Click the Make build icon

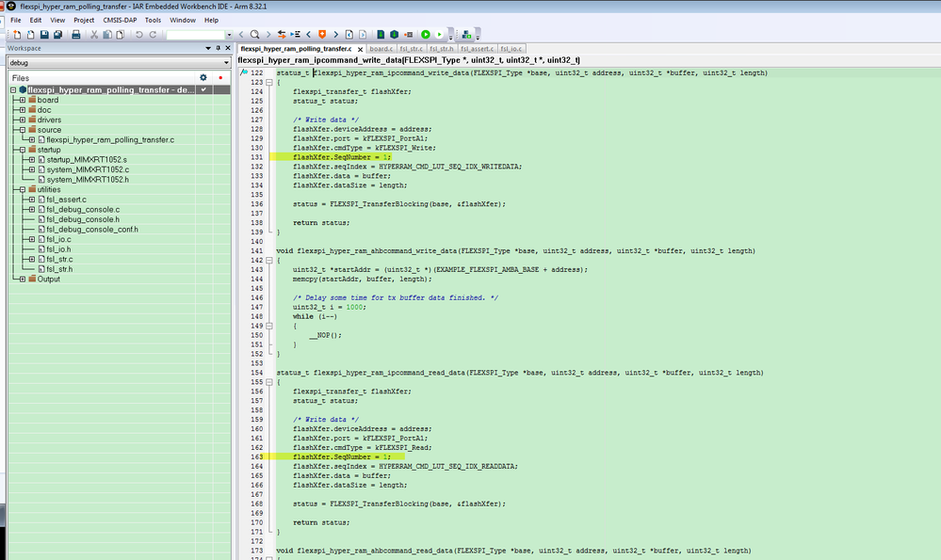pos(395,35)
